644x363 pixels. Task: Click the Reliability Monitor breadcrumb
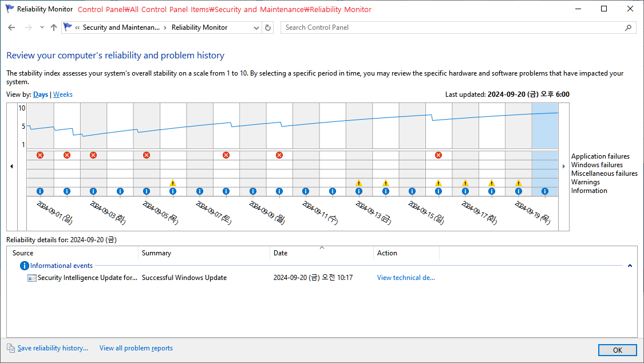pos(200,27)
